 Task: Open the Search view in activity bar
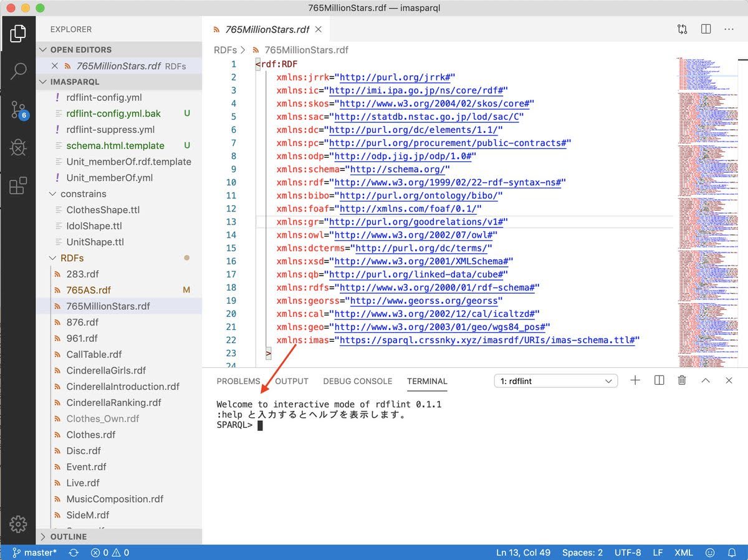pos(18,72)
